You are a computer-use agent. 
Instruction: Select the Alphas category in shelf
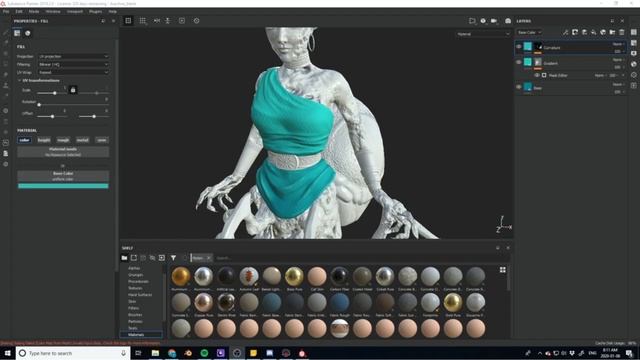[x=134, y=268]
